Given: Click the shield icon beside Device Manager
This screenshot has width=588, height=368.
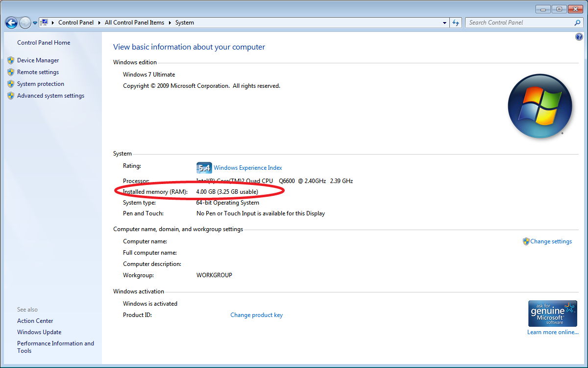Looking at the screenshot, I should click(11, 60).
